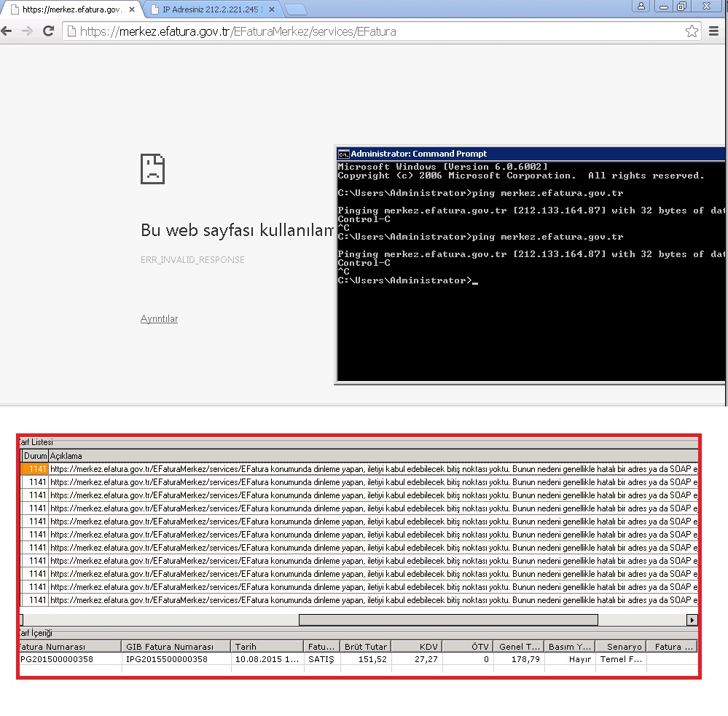Select the invoice row IPG2015500000358
Screen dimensions: 728x716
coord(167,659)
